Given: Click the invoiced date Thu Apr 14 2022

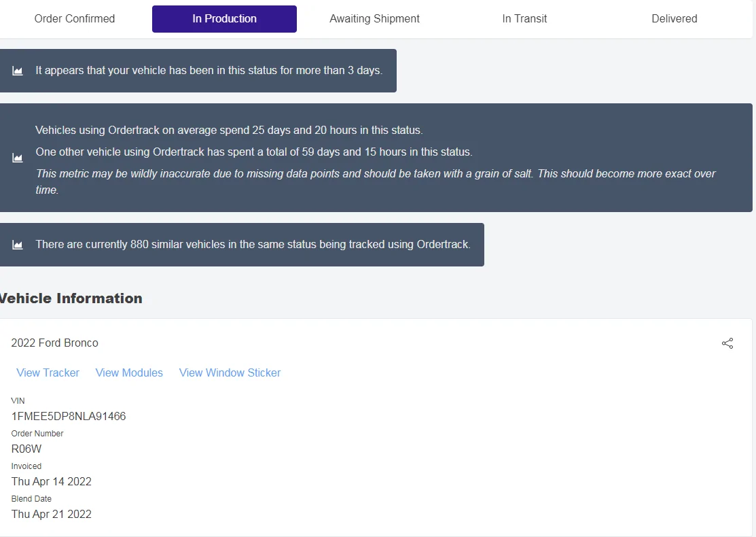Looking at the screenshot, I should 52,481.
